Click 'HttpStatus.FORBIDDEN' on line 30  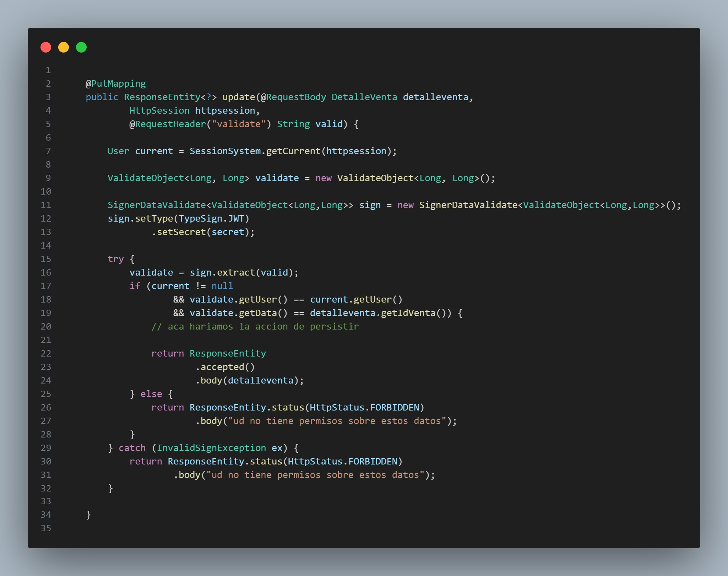342,462
